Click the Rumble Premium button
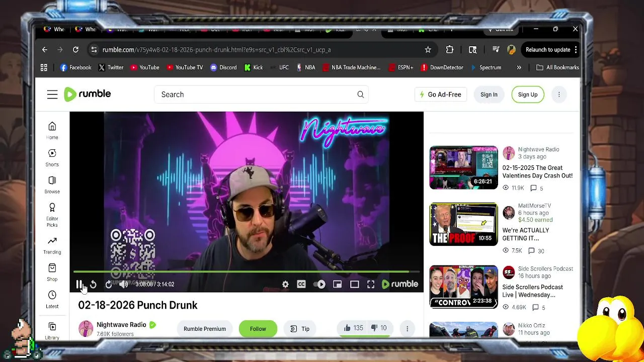Viewport: 644px width, 362px height. click(205, 329)
